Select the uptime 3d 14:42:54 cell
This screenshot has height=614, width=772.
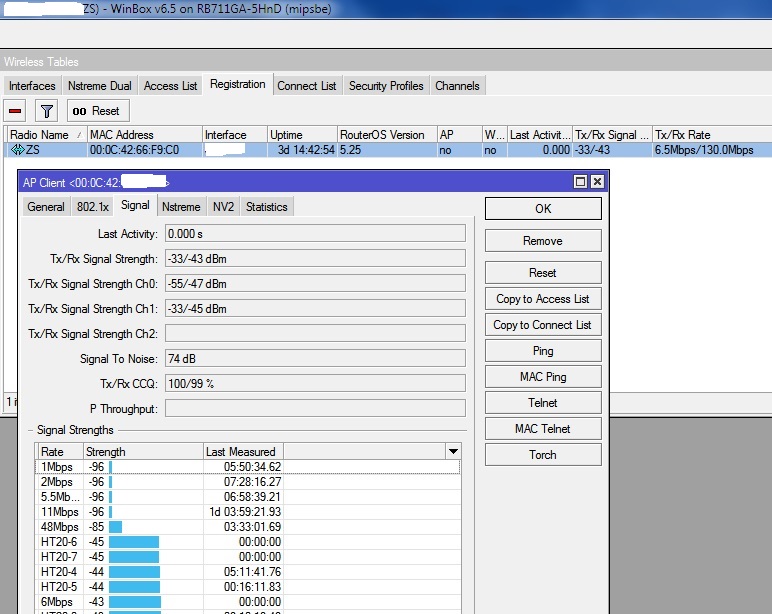click(x=302, y=150)
